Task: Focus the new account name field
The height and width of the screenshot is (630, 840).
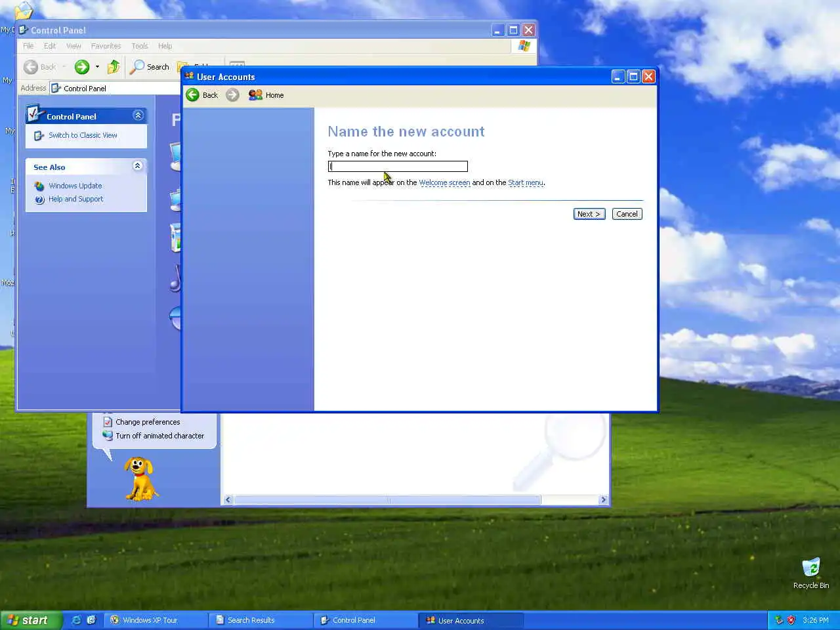Action: click(x=398, y=167)
